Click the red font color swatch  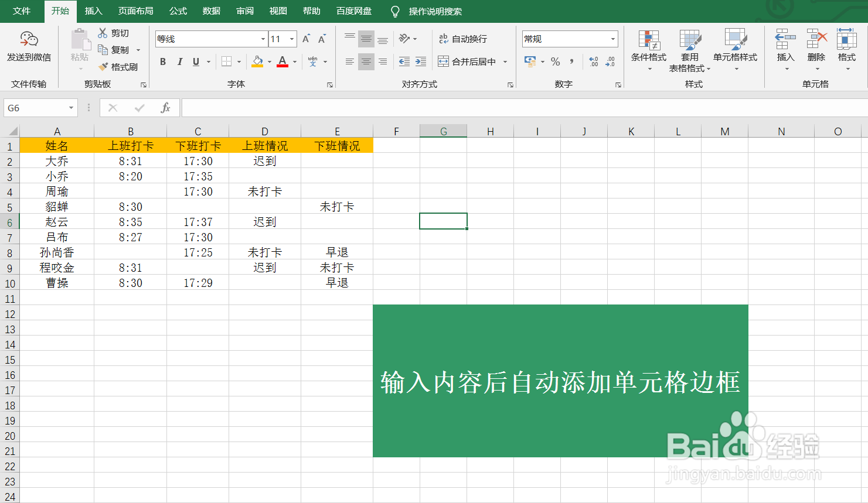(282, 66)
